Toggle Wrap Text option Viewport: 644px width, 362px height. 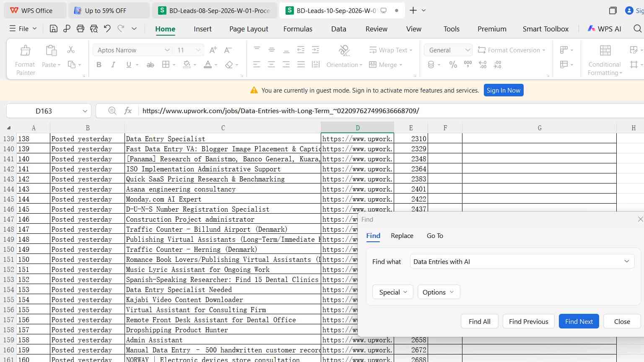[x=391, y=50]
